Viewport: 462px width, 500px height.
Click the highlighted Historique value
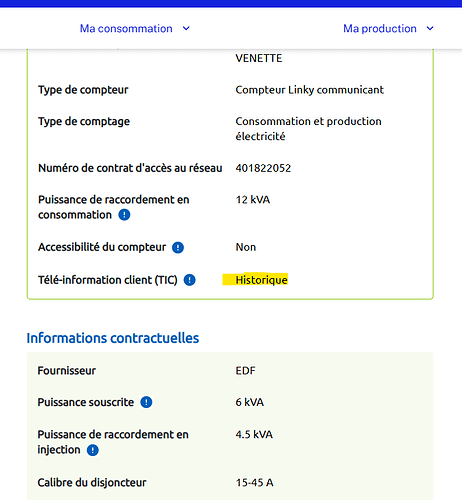coord(261,280)
